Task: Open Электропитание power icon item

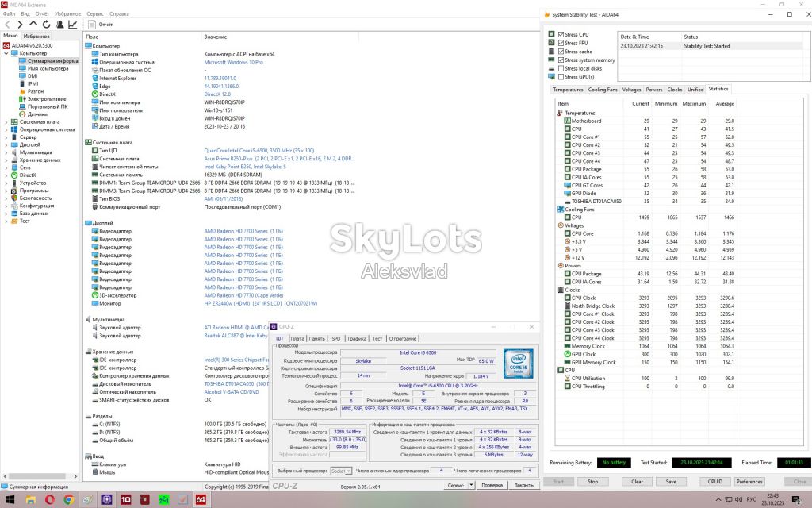Action: pyautogui.click(x=22, y=99)
